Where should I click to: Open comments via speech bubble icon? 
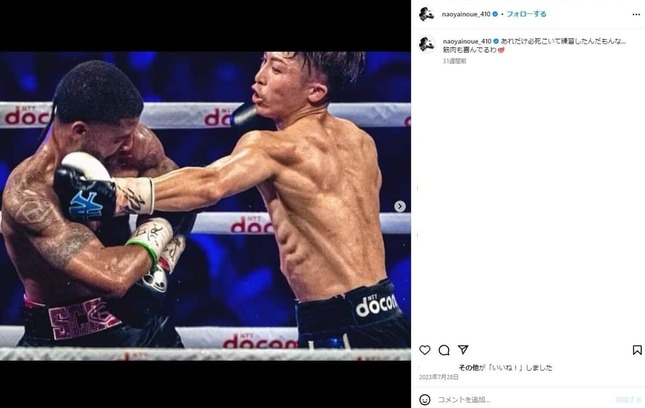coord(444,350)
